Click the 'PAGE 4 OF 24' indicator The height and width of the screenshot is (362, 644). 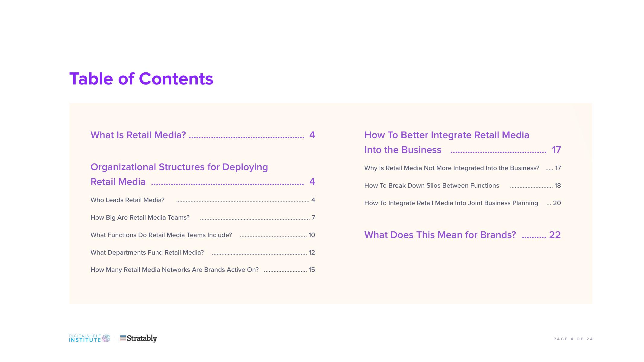pyautogui.click(x=573, y=339)
